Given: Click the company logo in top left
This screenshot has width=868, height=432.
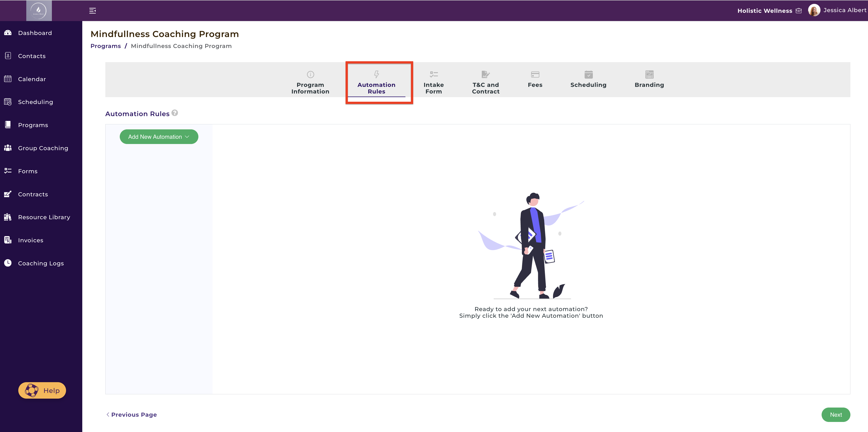Looking at the screenshot, I should tap(39, 11).
